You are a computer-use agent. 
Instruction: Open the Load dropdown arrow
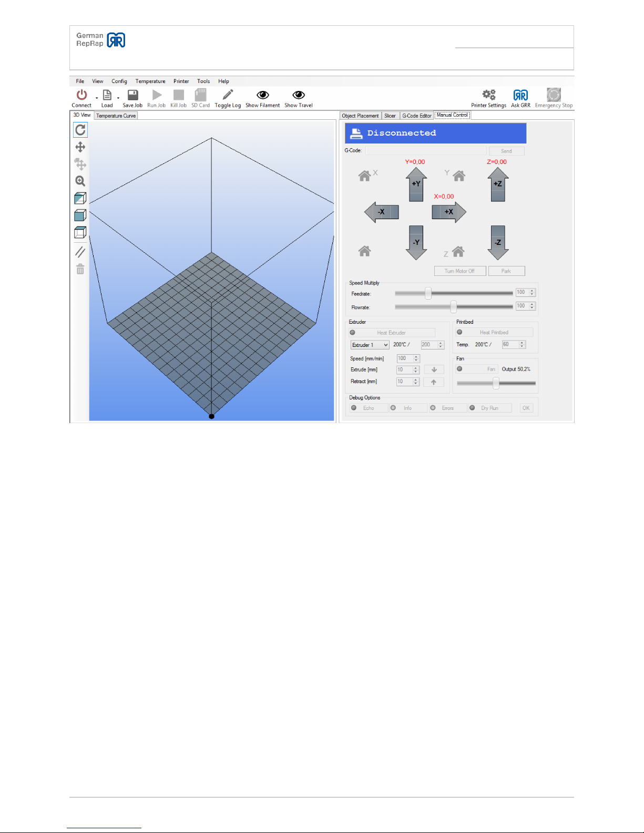118,98
